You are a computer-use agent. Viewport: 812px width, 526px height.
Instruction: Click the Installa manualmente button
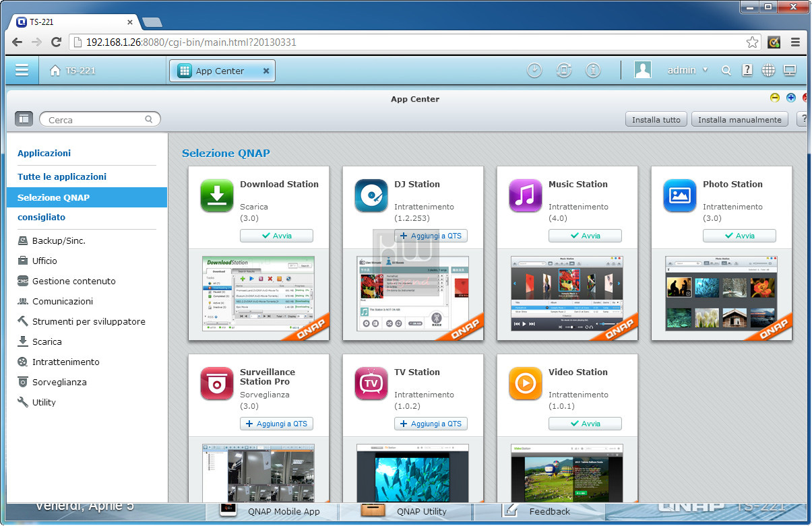pyautogui.click(x=740, y=120)
